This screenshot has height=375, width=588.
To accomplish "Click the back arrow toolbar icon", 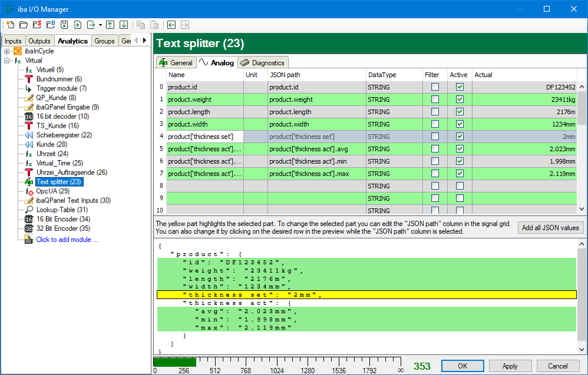I will (171, 25).
